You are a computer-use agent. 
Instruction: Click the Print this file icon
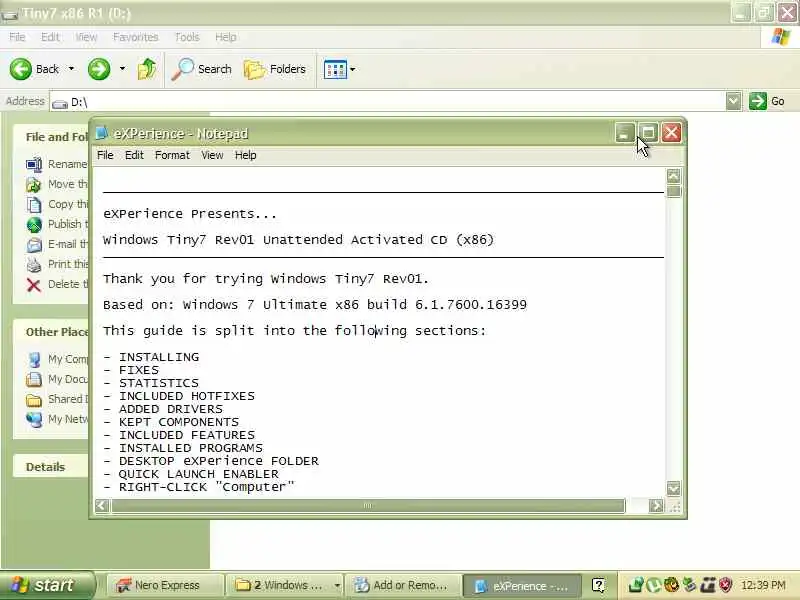(34, 264)
